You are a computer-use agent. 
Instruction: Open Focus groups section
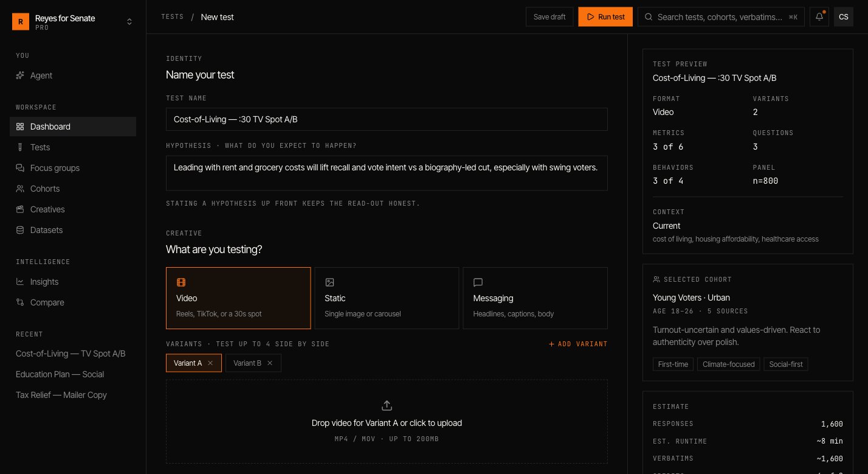pos(73,168)
